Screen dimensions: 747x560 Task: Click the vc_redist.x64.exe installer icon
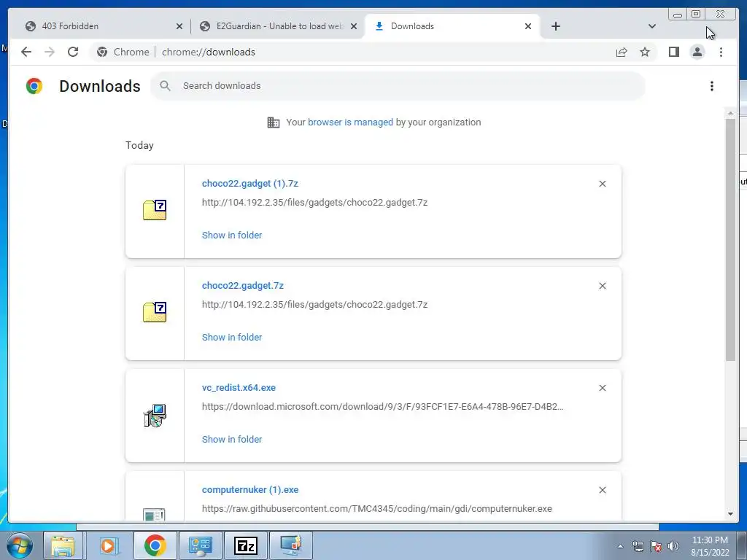tap(155, 416)
